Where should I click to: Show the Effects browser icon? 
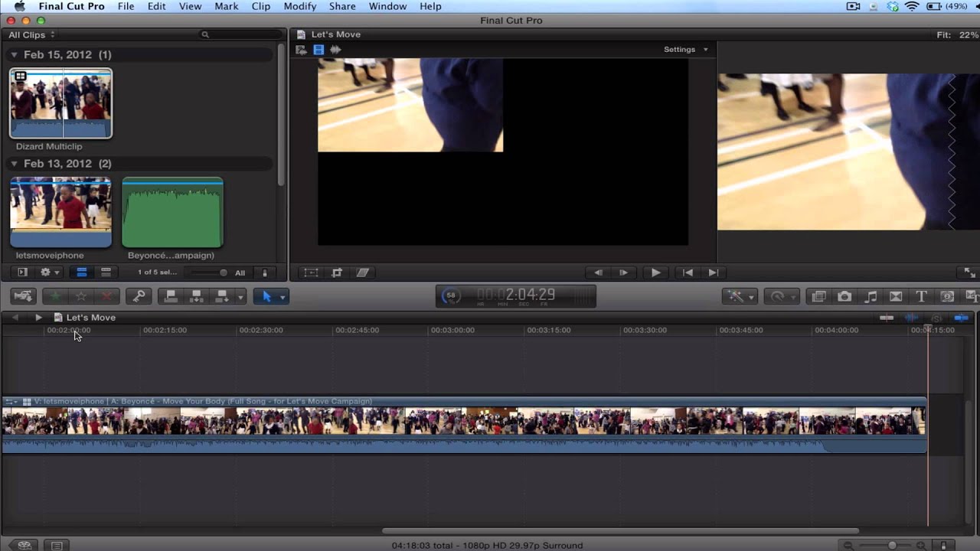[818, 296]
